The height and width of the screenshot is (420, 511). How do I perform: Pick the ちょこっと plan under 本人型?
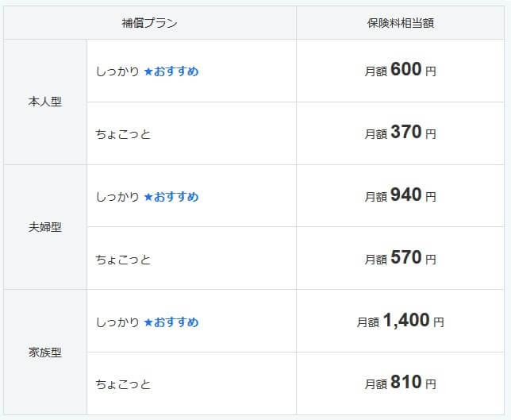(123, 134)
